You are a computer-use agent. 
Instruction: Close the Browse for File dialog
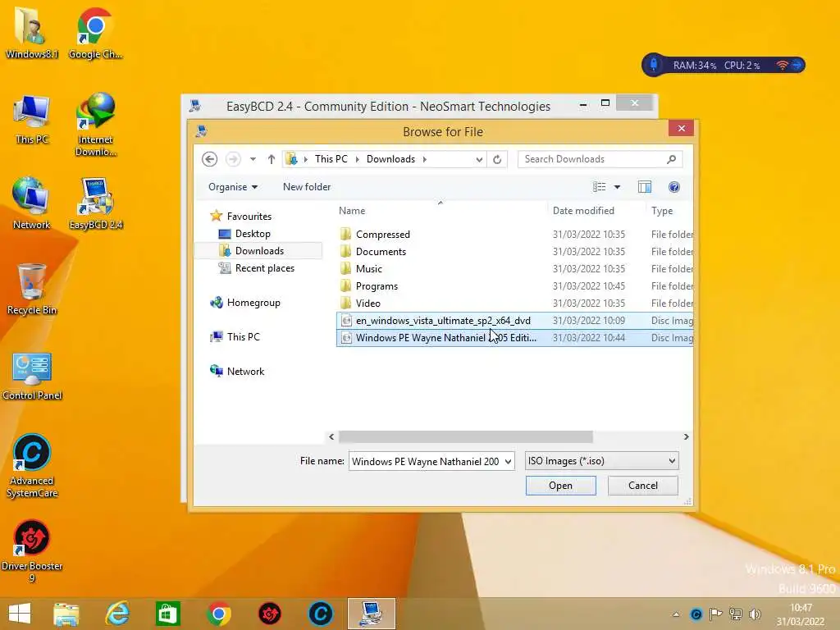coord(681,128)
